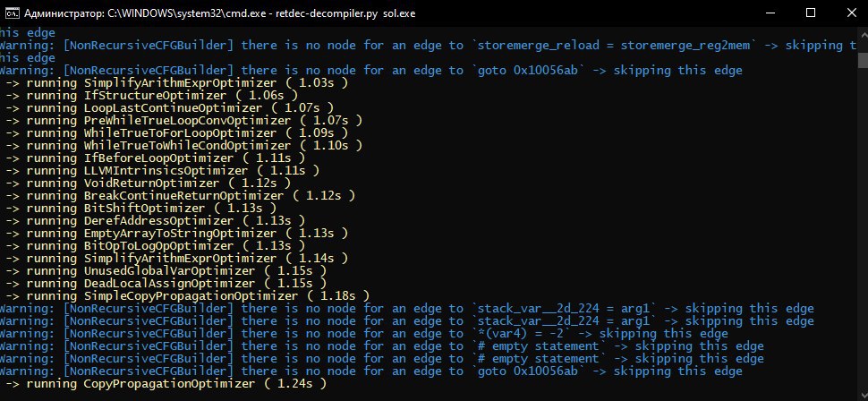Click the PreWhileTrueLoopConvOptimizer line

point(183,121)
